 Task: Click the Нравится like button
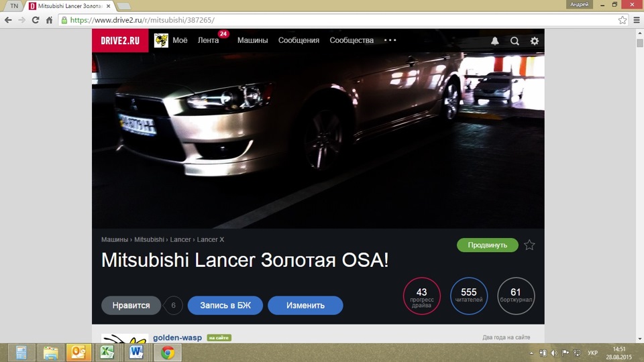click(131, 306)
